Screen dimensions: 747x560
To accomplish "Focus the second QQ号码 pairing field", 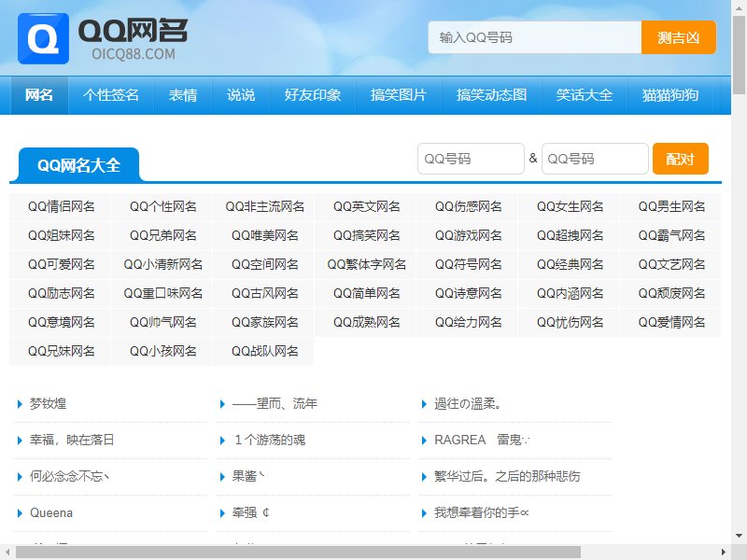I will 595,159.
